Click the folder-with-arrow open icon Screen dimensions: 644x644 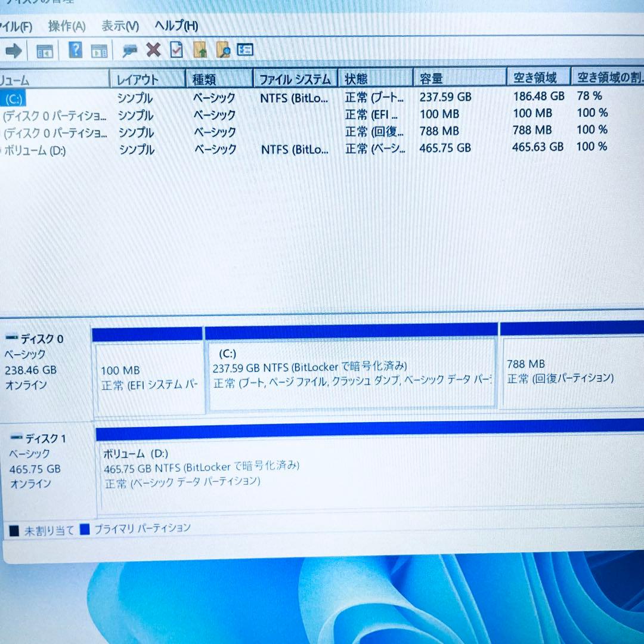[200, 51]
